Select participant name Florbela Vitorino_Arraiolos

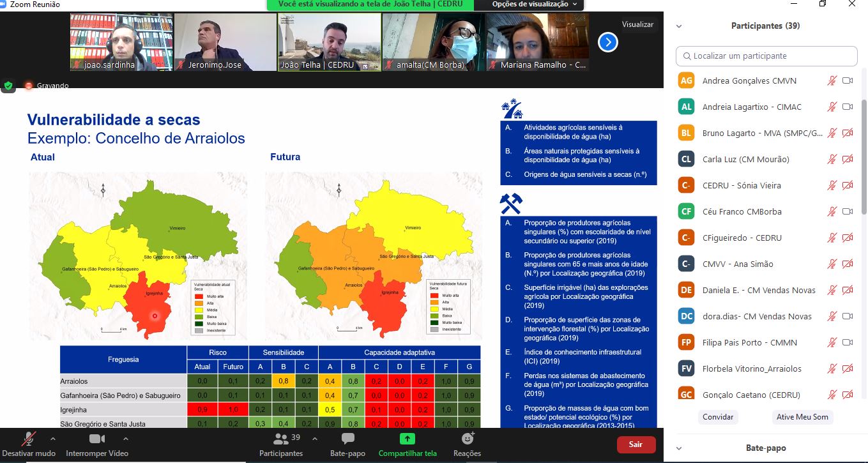[x=752, y=368]
